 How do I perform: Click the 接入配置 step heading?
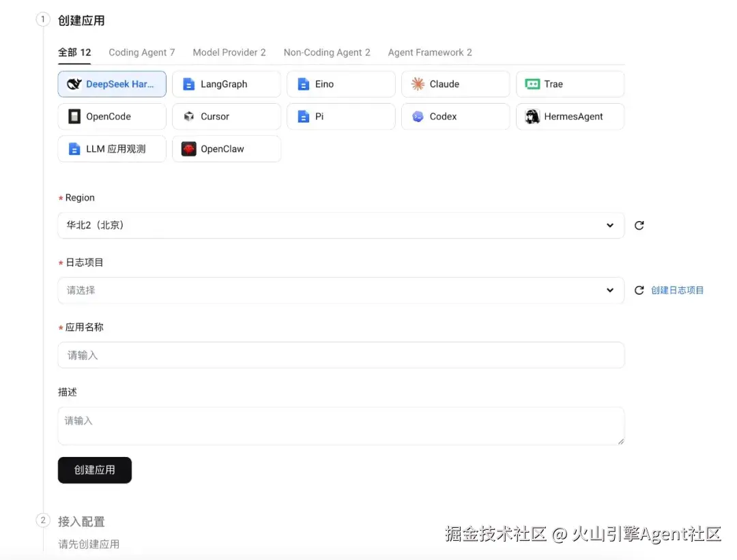[81, 522]
